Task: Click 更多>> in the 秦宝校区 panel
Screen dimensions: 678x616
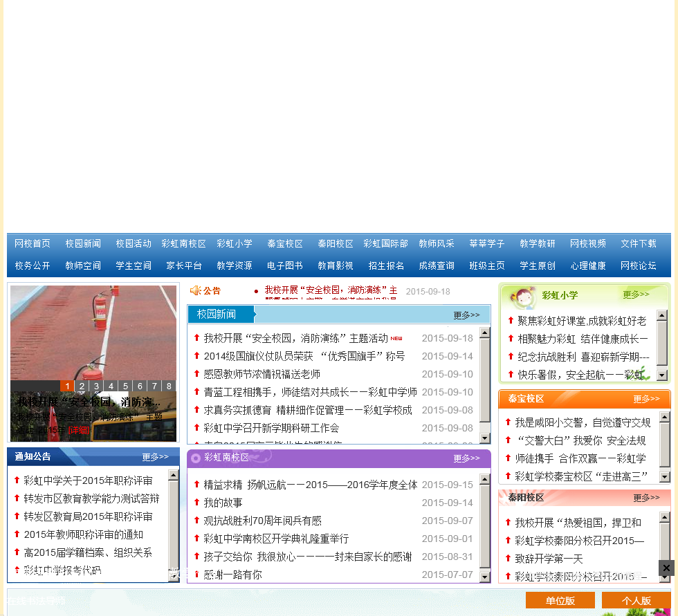Action: point(646,399)
